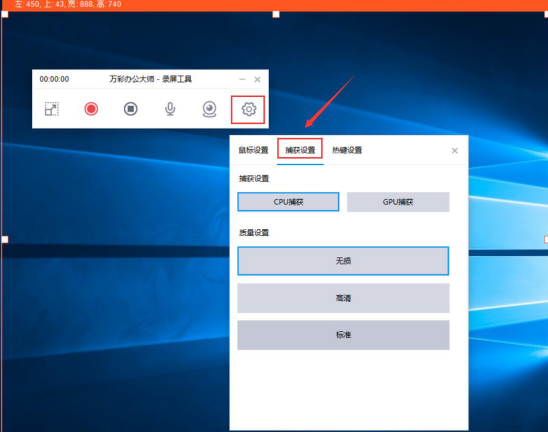Screen dimensions: 548x432
Task: Minimize the 录屏工具 recorder window
Action: [x=242, y=79]
